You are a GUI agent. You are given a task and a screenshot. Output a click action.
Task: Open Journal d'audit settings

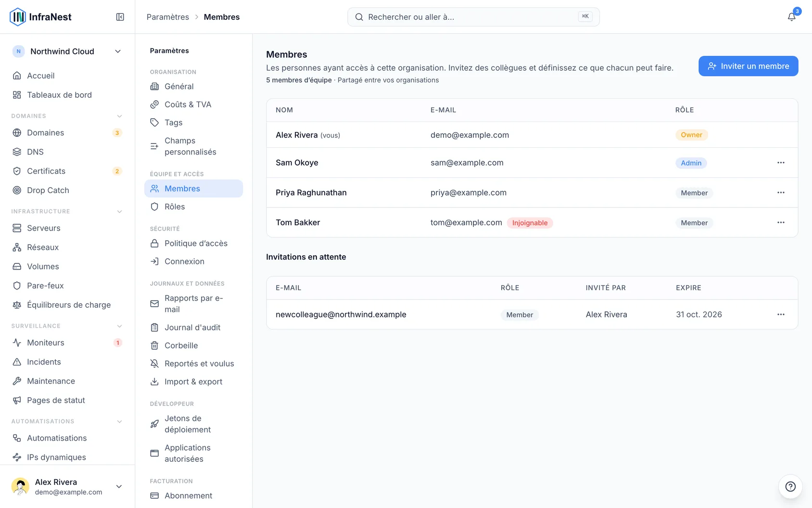(x=193, y=327)
